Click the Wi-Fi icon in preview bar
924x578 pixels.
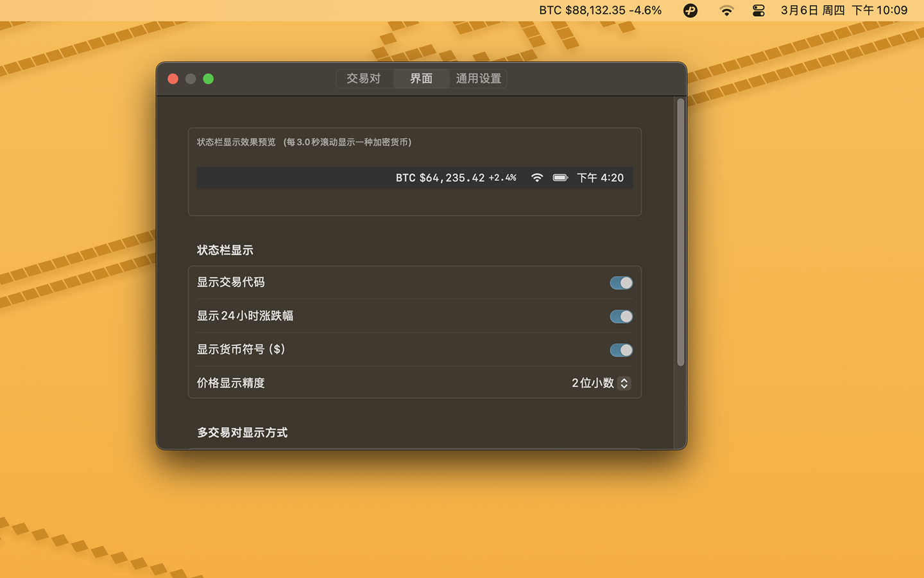(x=537, y=178)
